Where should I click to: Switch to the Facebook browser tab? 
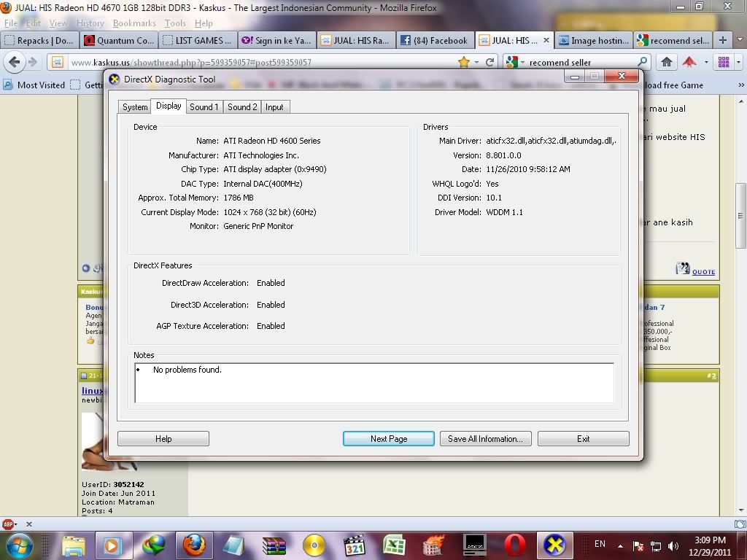tap(435, 41)
